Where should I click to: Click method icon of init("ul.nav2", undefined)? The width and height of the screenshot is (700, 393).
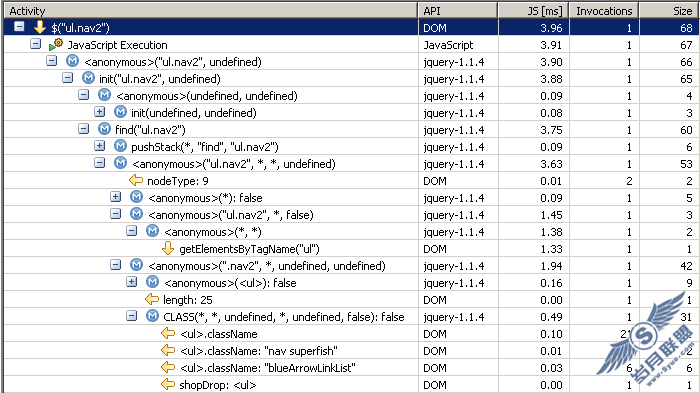point(88,78)
